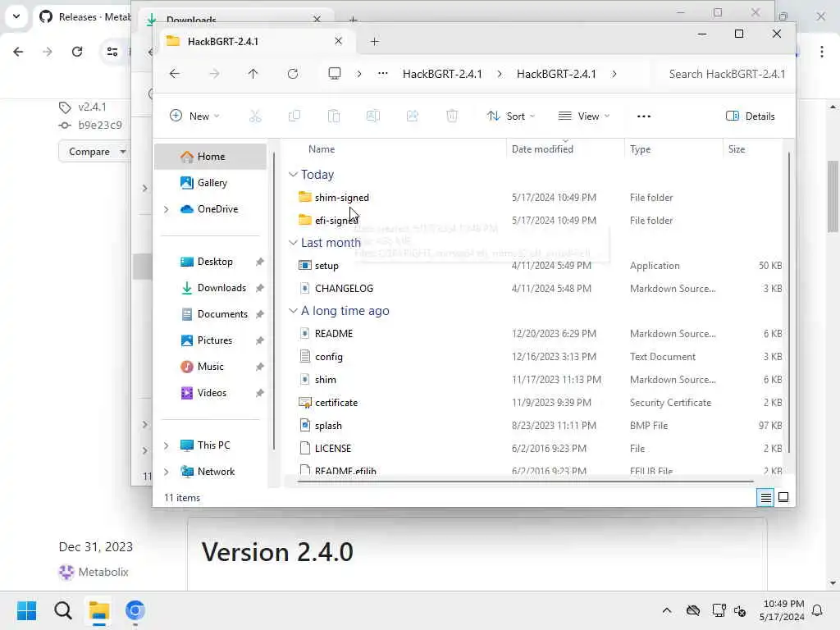This screenshot has width=840, height=630.
Task: Open the View dropdown menu
Action: click(x=584, y=116)
